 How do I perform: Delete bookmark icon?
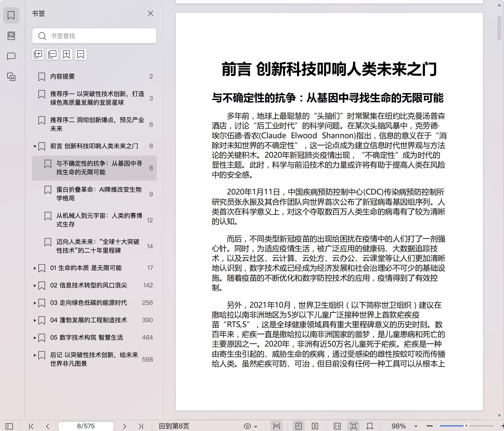[x=81, y=54]
